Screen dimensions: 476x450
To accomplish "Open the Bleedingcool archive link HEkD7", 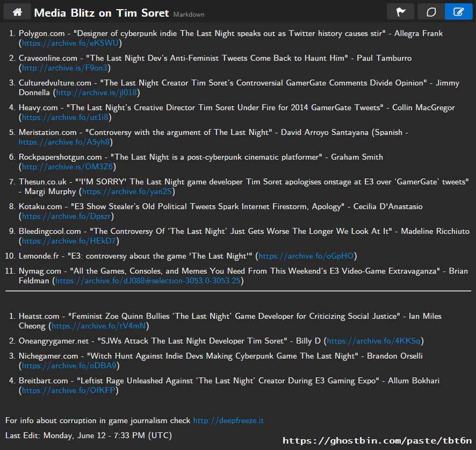I will [x=69, y=241].
